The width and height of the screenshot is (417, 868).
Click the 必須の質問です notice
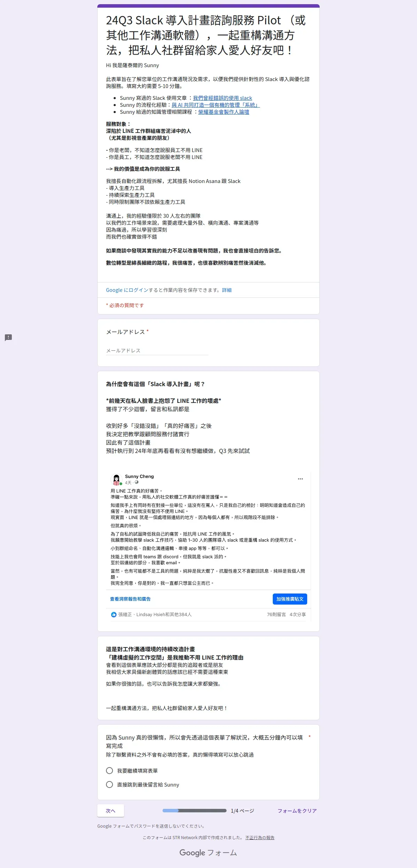pyautogui.click(x=125, y=305)
